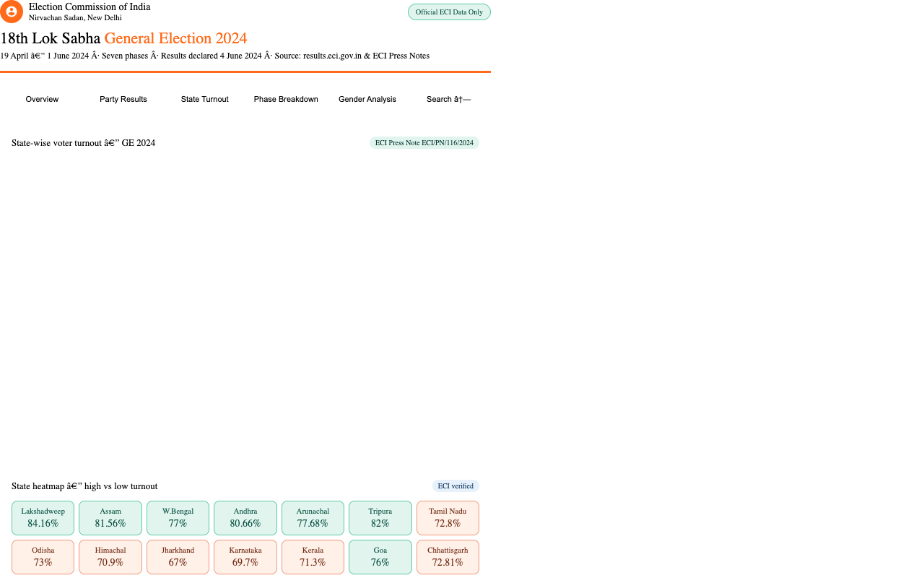The height and width of the screenshot is (578, 924).
Task: Click the Official ECI Data Only badge
Action: point(449,12)
